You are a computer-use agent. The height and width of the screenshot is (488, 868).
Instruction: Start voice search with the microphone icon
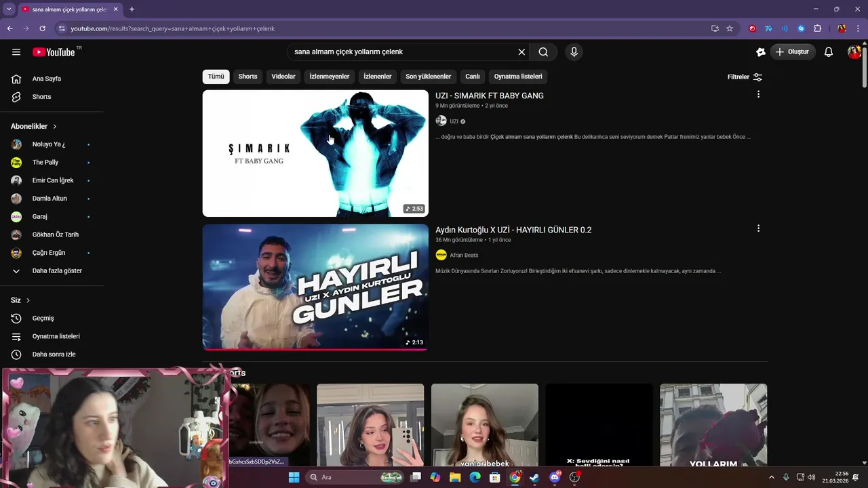pos(574,52)
